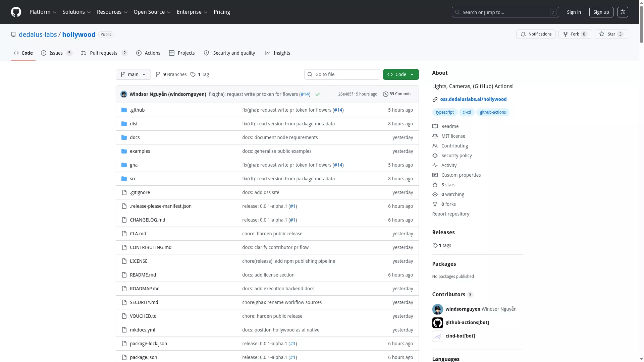Screen dimensions: 644x362
Task: Click the README.md file icon
Action: click(x=124, y=275)
